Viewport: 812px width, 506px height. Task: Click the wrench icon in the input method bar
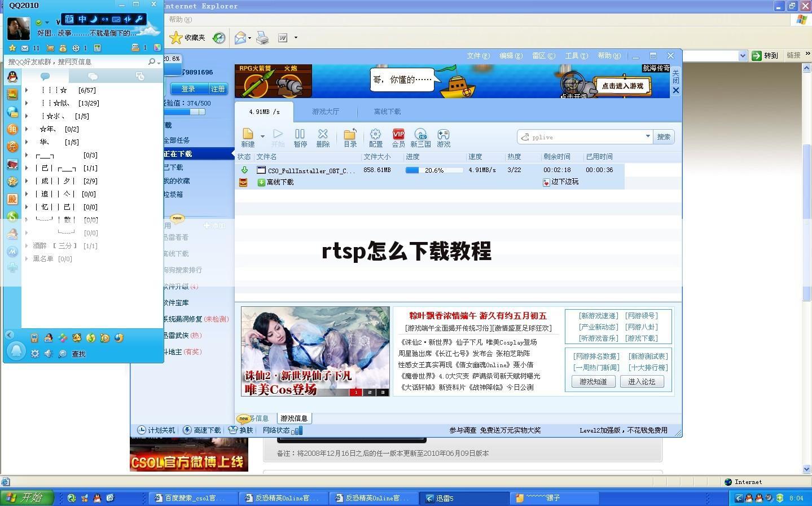pos(139,19)
